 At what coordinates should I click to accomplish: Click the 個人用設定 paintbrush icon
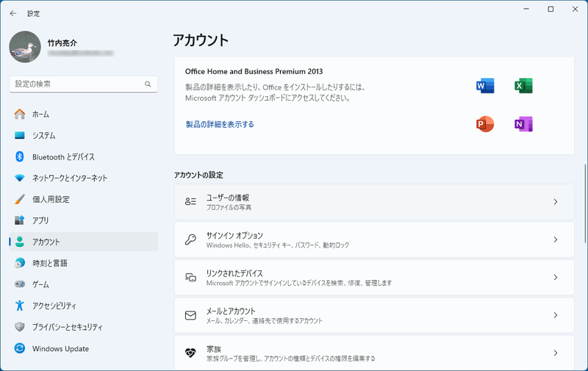point(20,199)
